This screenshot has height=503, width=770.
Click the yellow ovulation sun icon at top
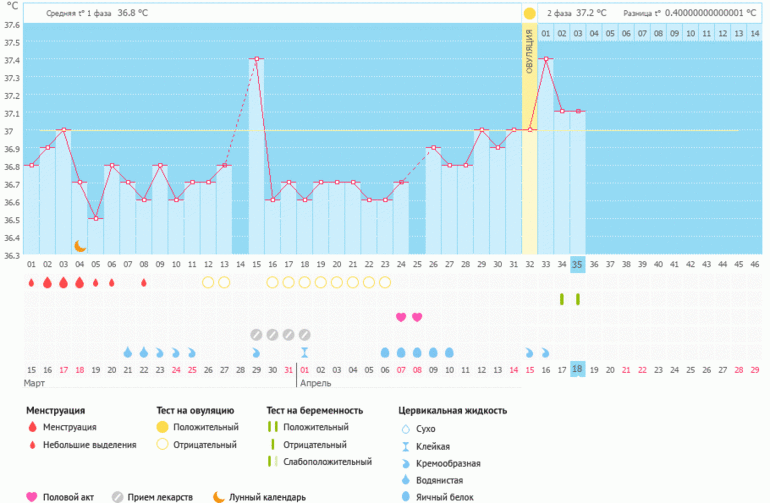click(529, 13)
